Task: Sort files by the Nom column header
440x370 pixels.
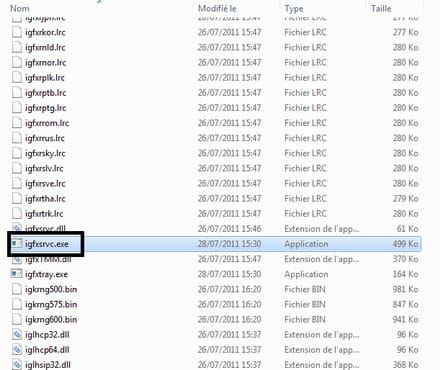Action: coord(20,8)
